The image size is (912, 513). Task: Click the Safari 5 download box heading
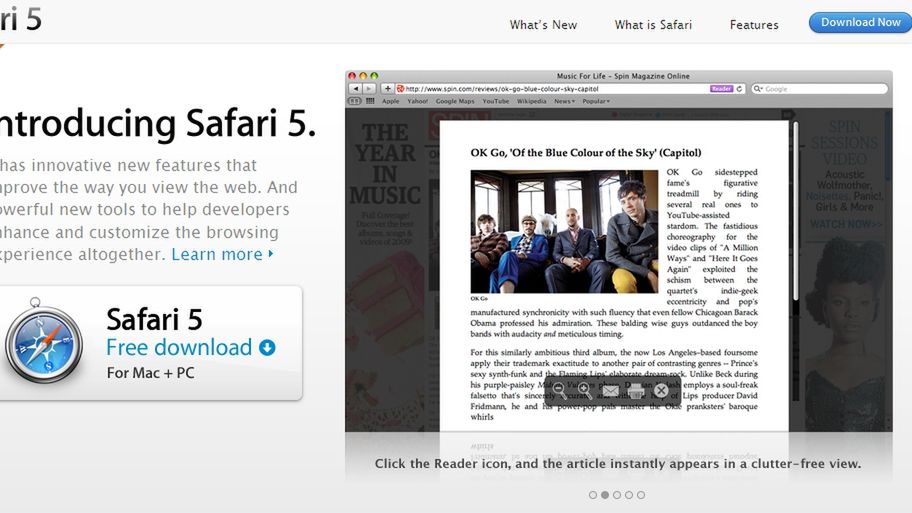pyautogui.click(x=154, y=319)
